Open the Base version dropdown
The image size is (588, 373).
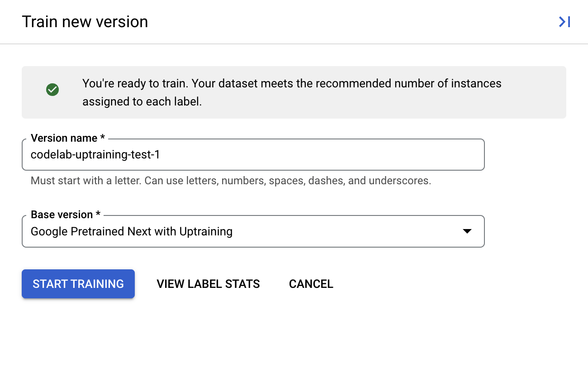click(252, 231)
